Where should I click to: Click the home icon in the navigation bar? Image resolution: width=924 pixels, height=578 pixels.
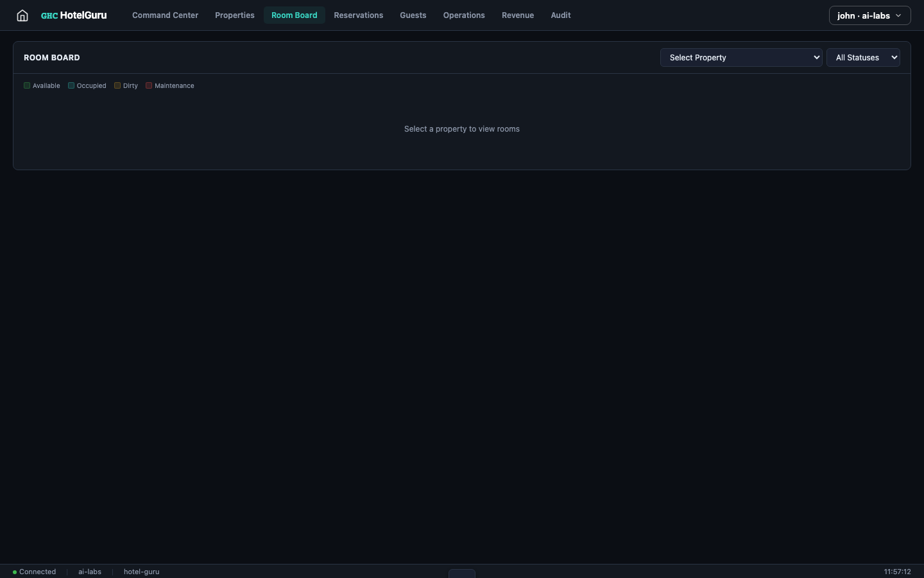coord(22,15)
